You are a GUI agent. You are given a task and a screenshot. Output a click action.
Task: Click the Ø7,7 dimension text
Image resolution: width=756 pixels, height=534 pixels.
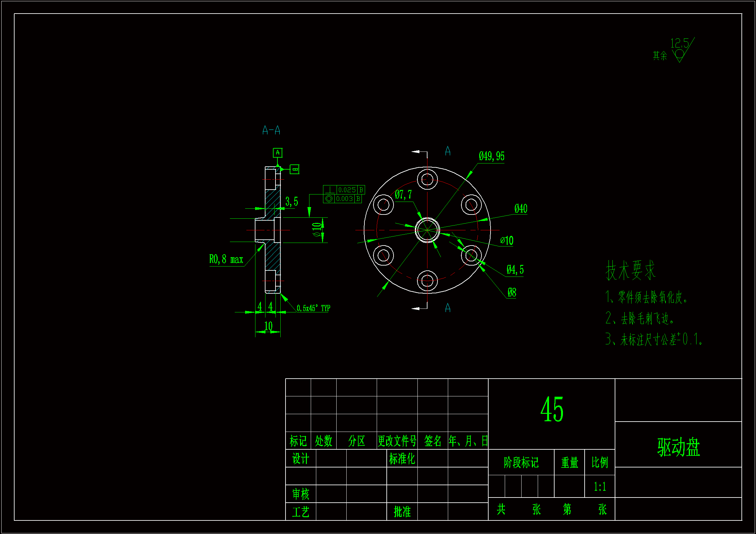point(403,195)
